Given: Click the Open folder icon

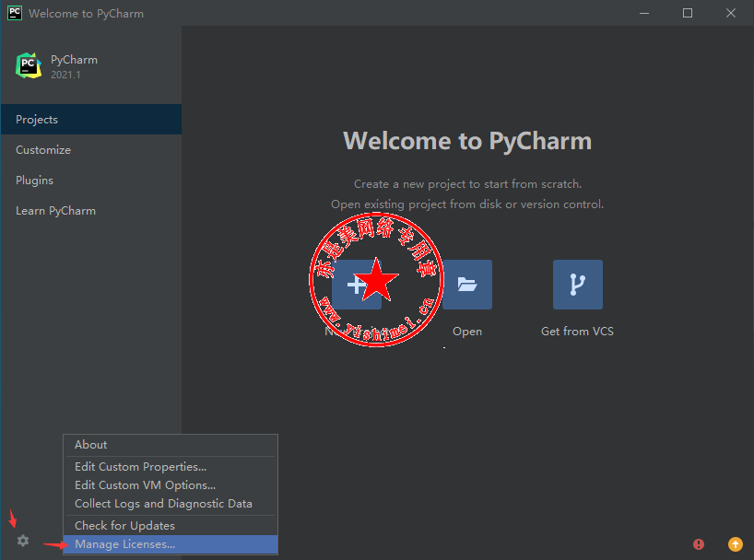Looking at the screenshot, I should (x=467, y=285).
